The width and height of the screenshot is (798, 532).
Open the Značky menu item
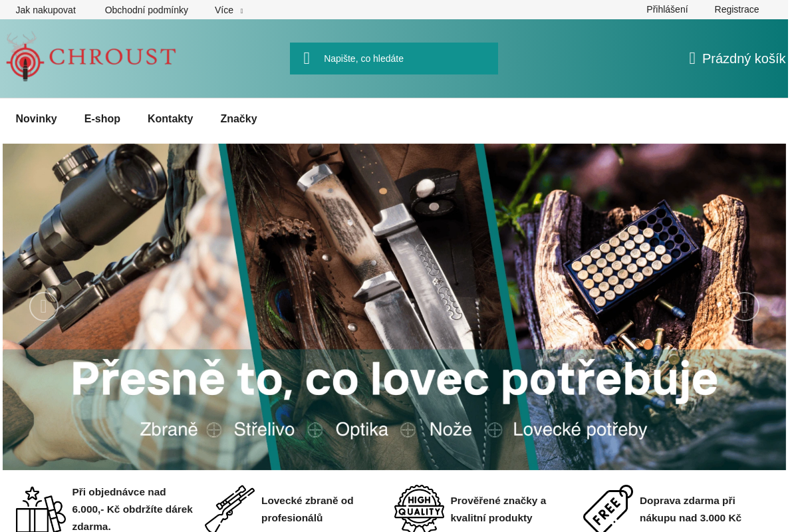239,119
